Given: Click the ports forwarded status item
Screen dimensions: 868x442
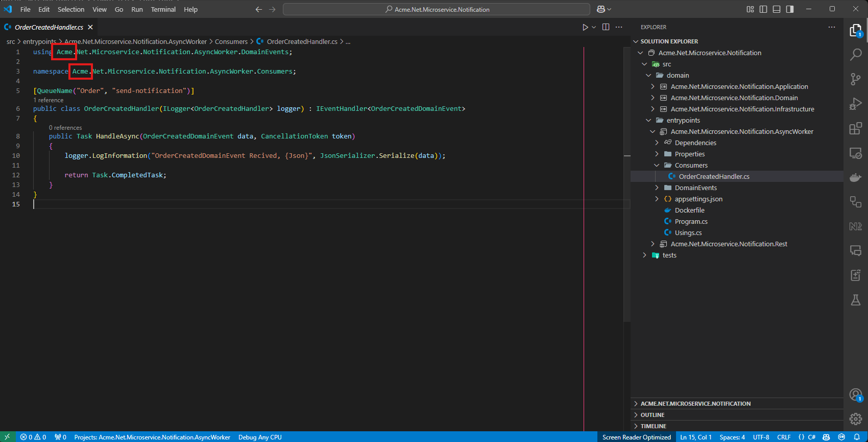Looking at the screenshot, I should 61,437.
